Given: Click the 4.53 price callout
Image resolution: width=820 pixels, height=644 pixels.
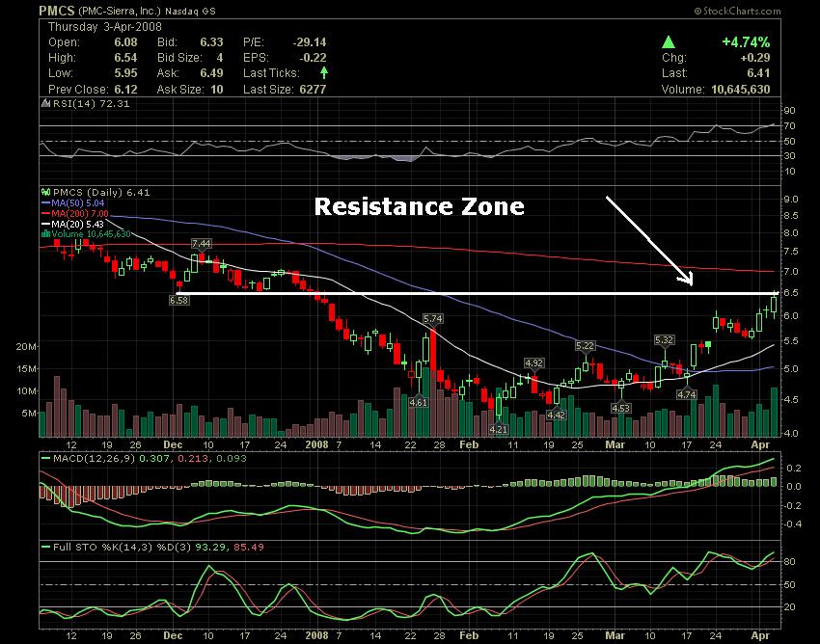Looking at the screenshot, I should (620, 408).
